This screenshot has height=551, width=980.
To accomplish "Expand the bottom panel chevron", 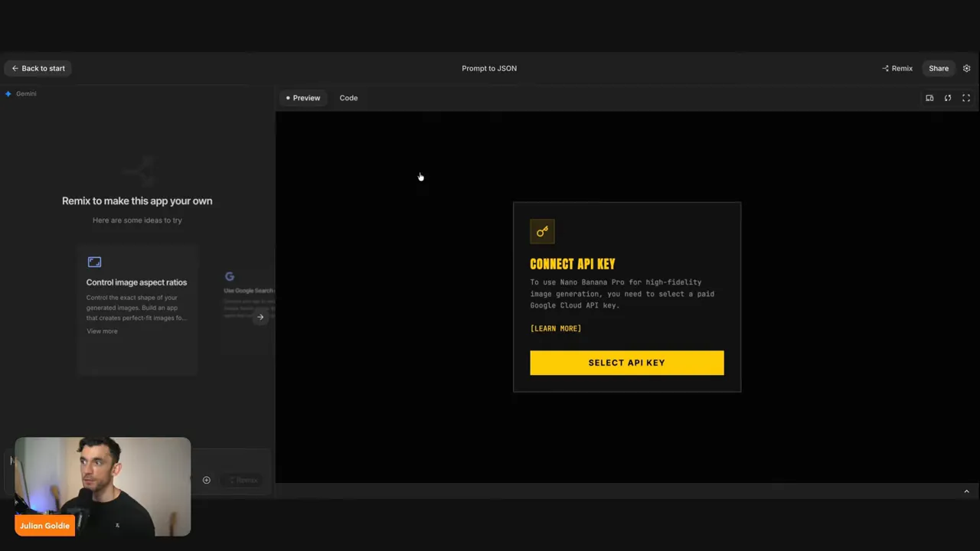I will pyautogui.click(x=966, y=491).
